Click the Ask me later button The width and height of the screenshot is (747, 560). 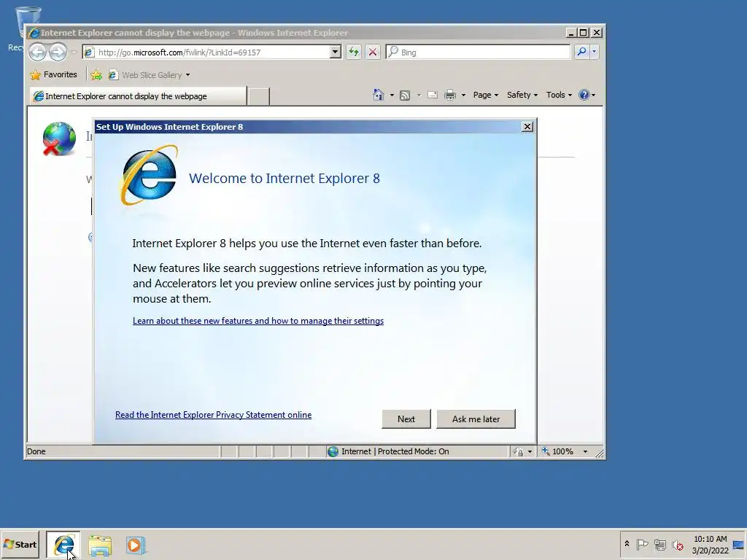pos(476,419)
